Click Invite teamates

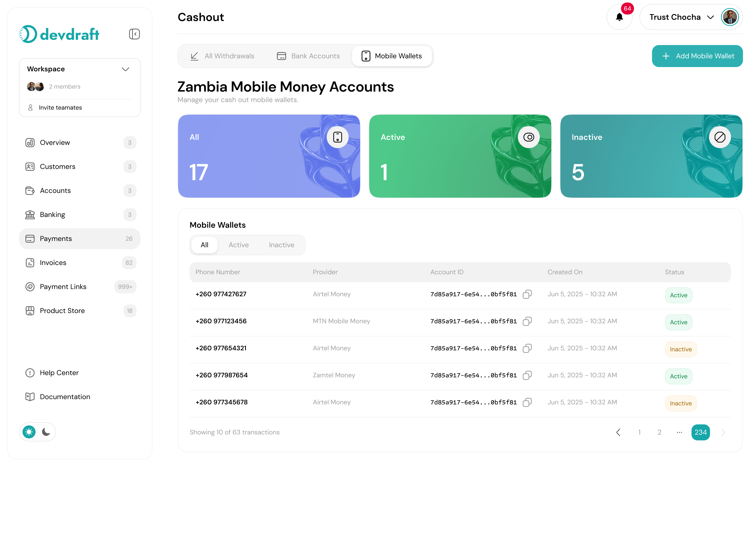60,107
